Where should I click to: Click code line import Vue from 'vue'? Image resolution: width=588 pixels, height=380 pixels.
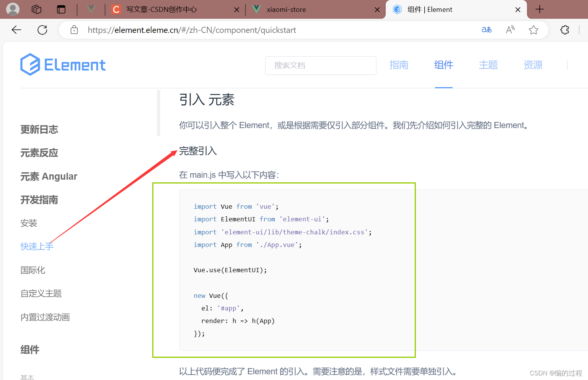pyautogui.click(x=236, y=206)
